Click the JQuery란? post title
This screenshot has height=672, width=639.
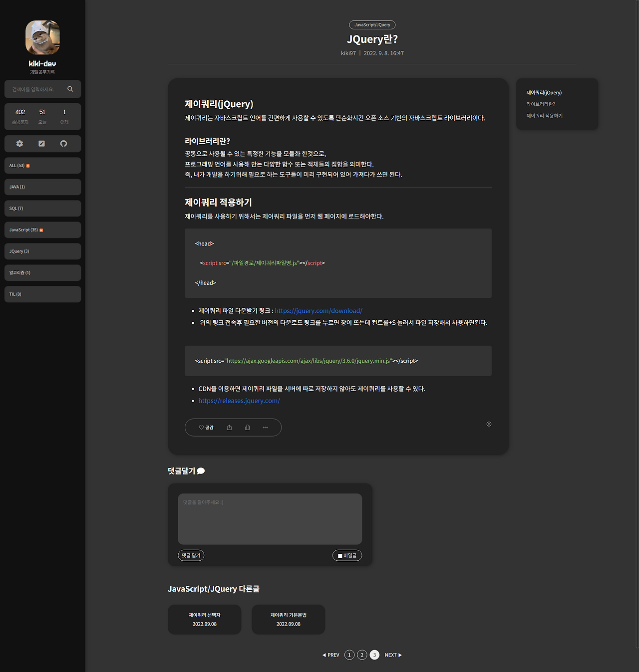pyautogui.click(x=372, y=39)
